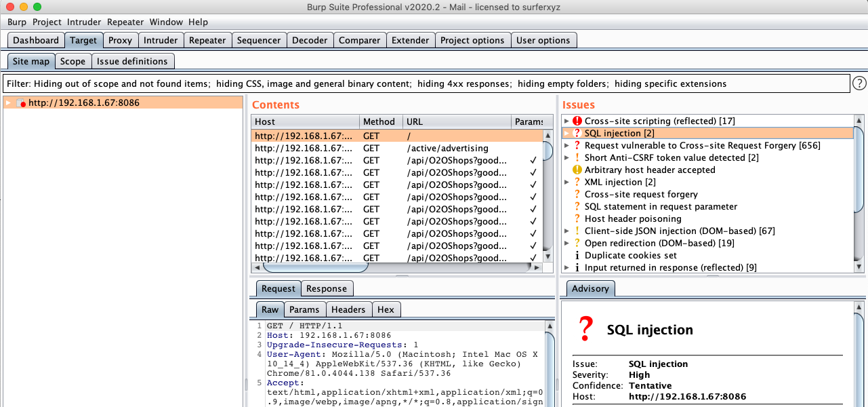Expand Client-side JSON injection (DOM-based) group
Image resolution: width=868 pixels, height=407 pixels.
[x=566, y=231]
